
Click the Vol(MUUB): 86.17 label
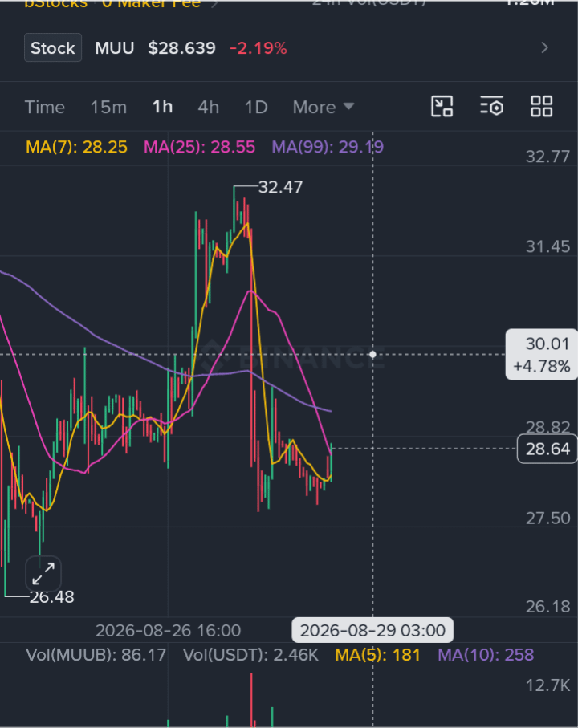pyautogui.click(x=96, y=655)
